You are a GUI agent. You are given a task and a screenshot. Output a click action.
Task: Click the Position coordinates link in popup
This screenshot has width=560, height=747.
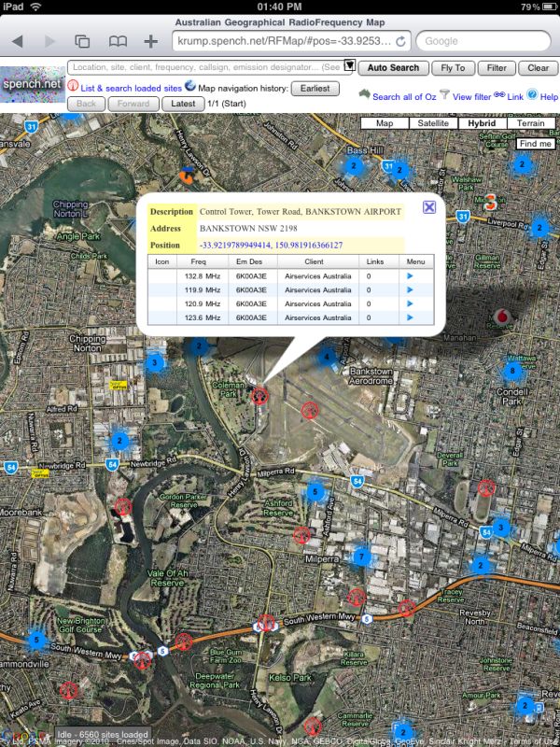point(271,245)
